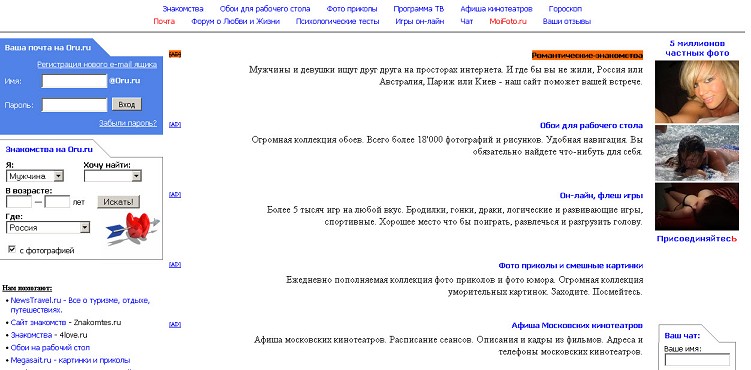Click the heart with arrow icon
The height and width of the screenshot is (370, 751).
[133, 229]
